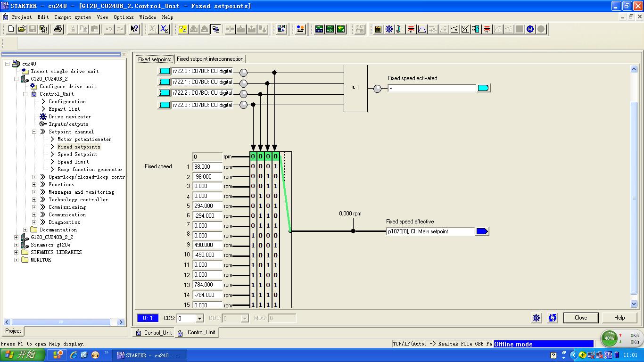This screenshot has width=644, height=362.
Task: Click the cyan arrow beside Fixed speed activated
Action: [484, 88]
